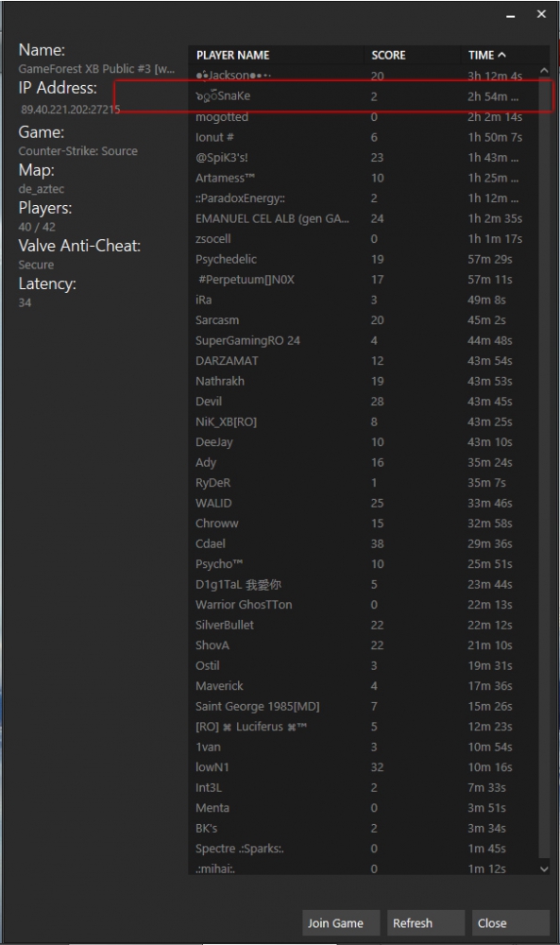The height and width of the screenshot is (945, 560).
Task: Select the EMANUEL CEL ALB player row
Action: click(364, 218)
